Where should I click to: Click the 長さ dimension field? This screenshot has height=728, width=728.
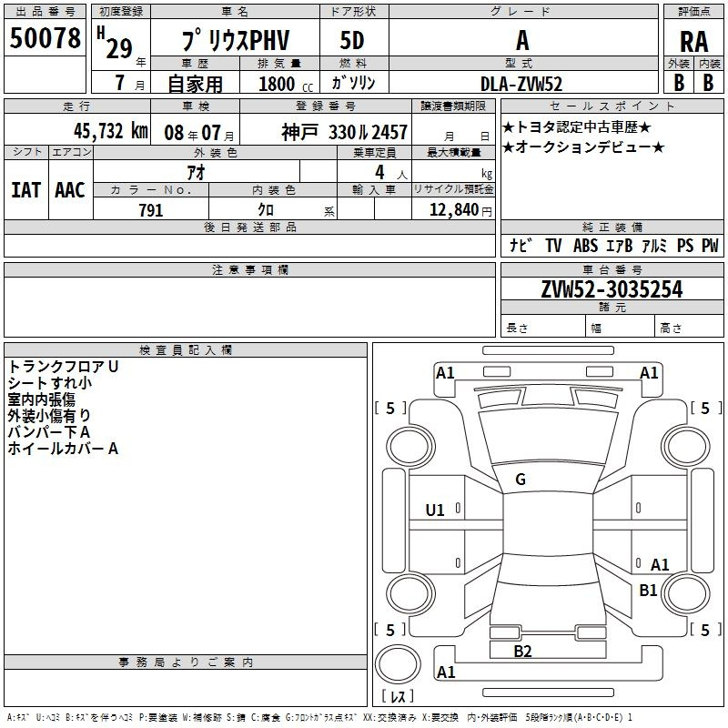pos(542,326)
